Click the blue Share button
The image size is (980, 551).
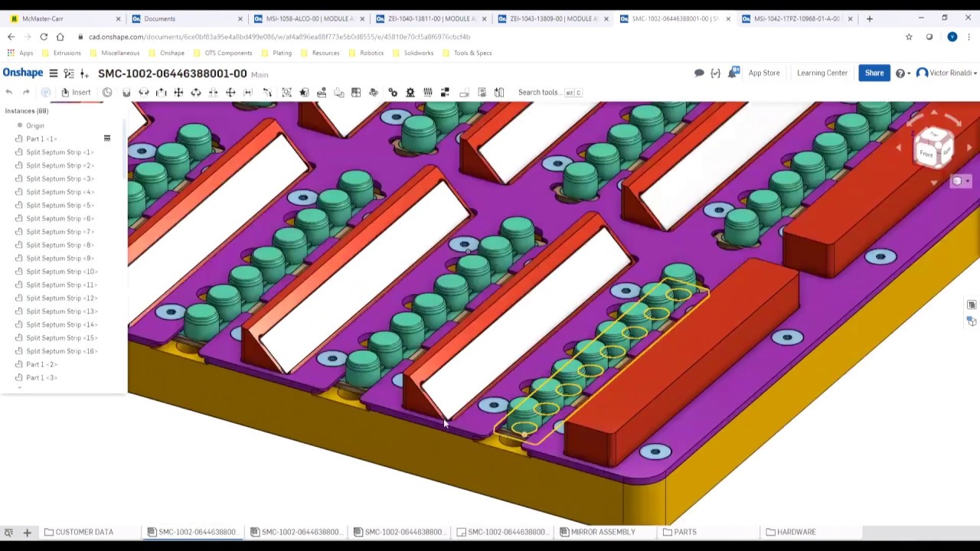(874, 73)
